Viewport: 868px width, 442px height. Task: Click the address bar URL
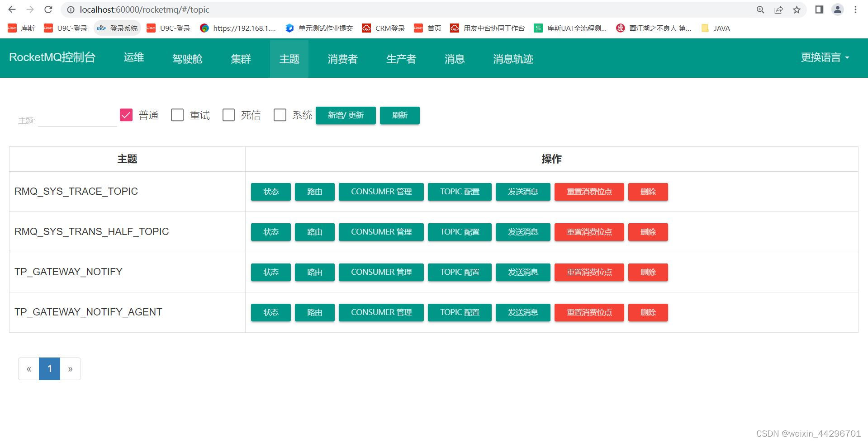pyautogui.click(x=144, y=9)
